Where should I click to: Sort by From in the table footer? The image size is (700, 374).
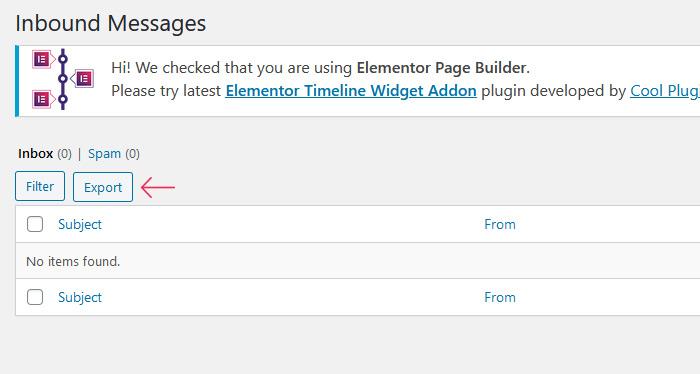coord(500,298)
